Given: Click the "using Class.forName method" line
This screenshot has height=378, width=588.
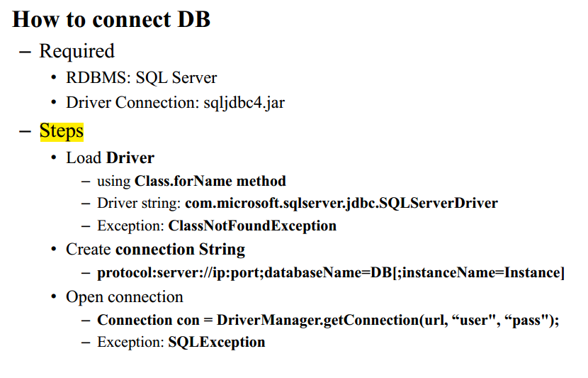Looking at the screenshot, I should click(191, 181).
